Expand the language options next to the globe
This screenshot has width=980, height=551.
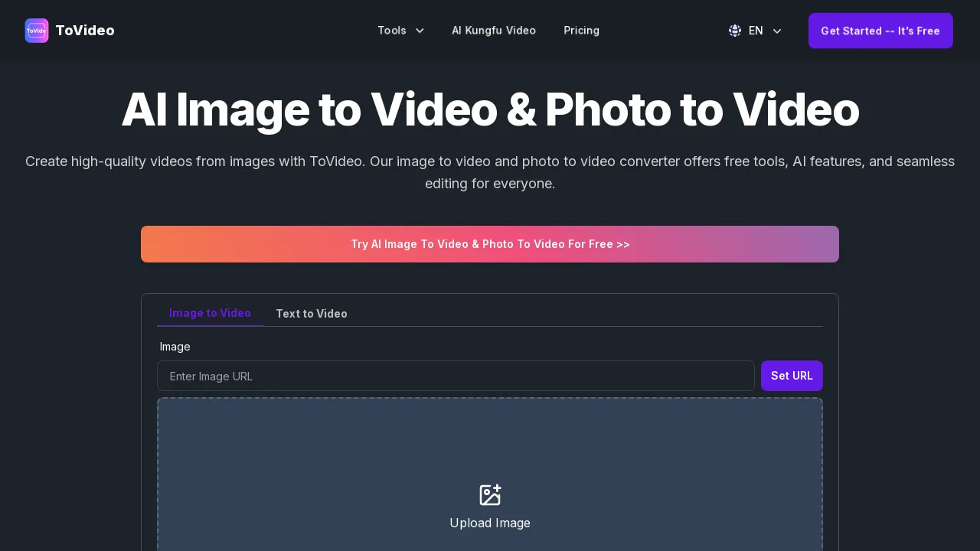coord(776,31)
